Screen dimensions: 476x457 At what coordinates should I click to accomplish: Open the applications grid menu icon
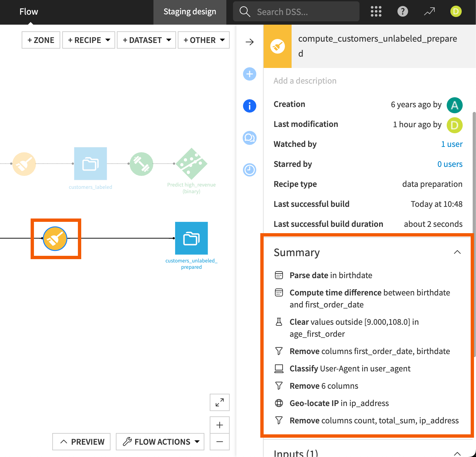click(376, 12)
